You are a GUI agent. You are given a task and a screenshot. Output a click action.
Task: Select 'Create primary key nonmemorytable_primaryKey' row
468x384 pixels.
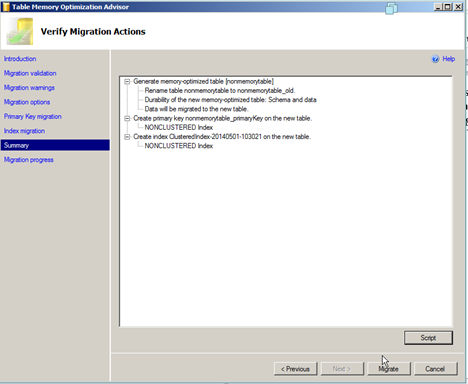223,118
